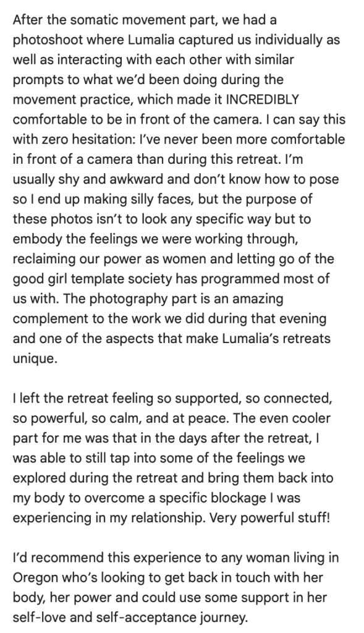Click the word "unique." ending the first paragraph
The width and height of the screenshot is (364, 633).
[35, 359]
